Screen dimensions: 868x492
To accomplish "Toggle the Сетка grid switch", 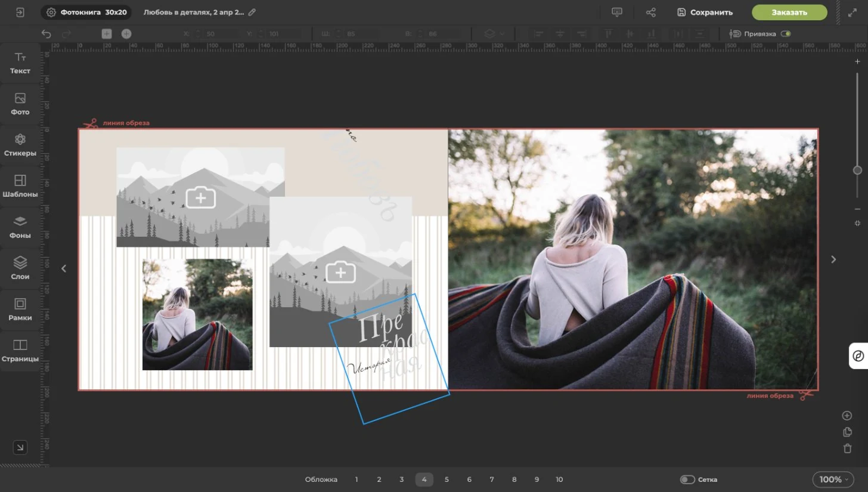I will tap(687, 479).
